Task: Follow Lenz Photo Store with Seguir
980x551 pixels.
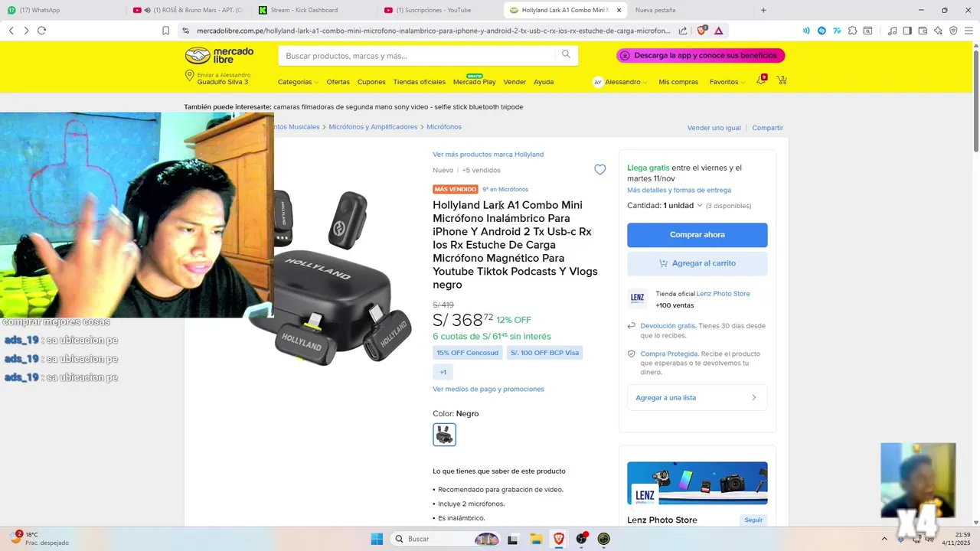Action: pyautogui.click(x=753, y=520)
